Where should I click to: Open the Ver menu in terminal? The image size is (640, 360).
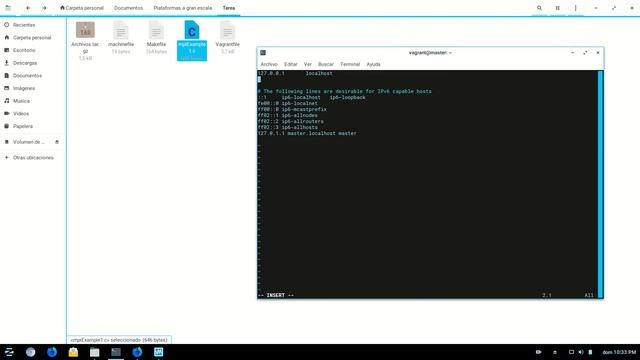point(308,64)
